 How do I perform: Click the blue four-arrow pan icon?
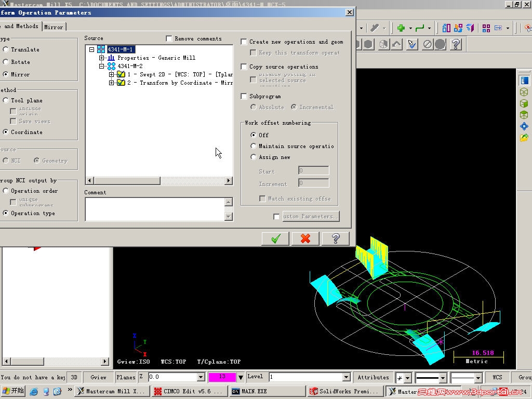524,126
